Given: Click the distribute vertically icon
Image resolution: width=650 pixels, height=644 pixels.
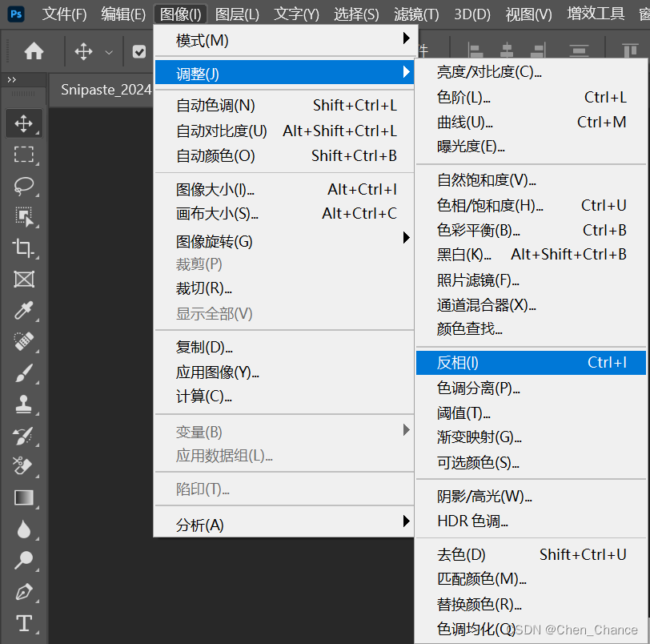Looking at the screenshot, I should (579, 51).
